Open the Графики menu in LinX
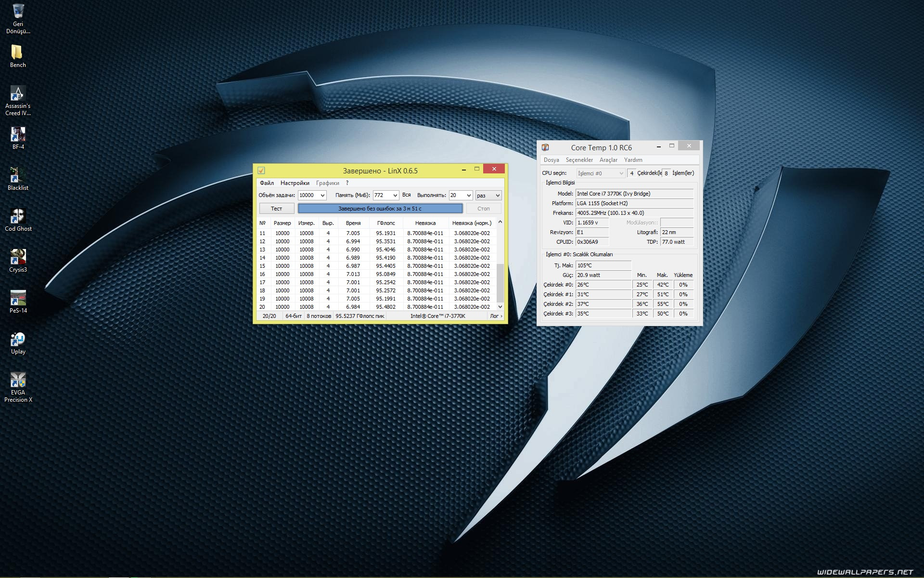 click(x=327, y=183)
